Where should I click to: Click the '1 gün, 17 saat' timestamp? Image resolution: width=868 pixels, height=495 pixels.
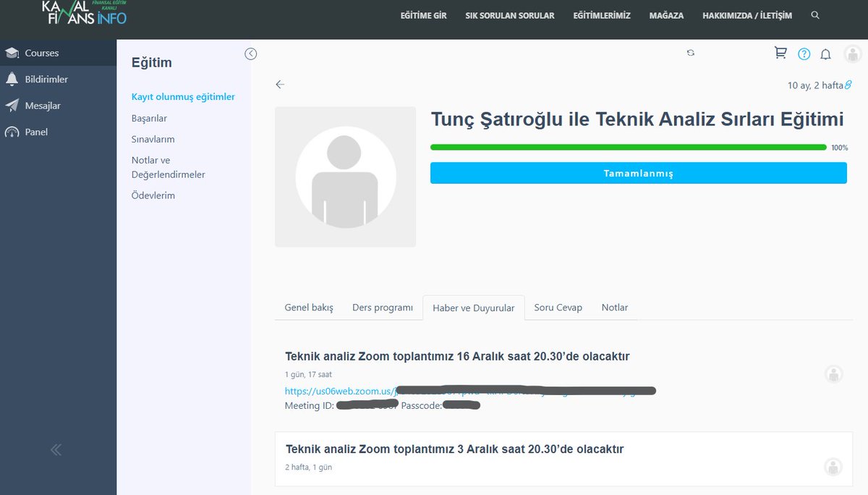[x=308, y=375]
